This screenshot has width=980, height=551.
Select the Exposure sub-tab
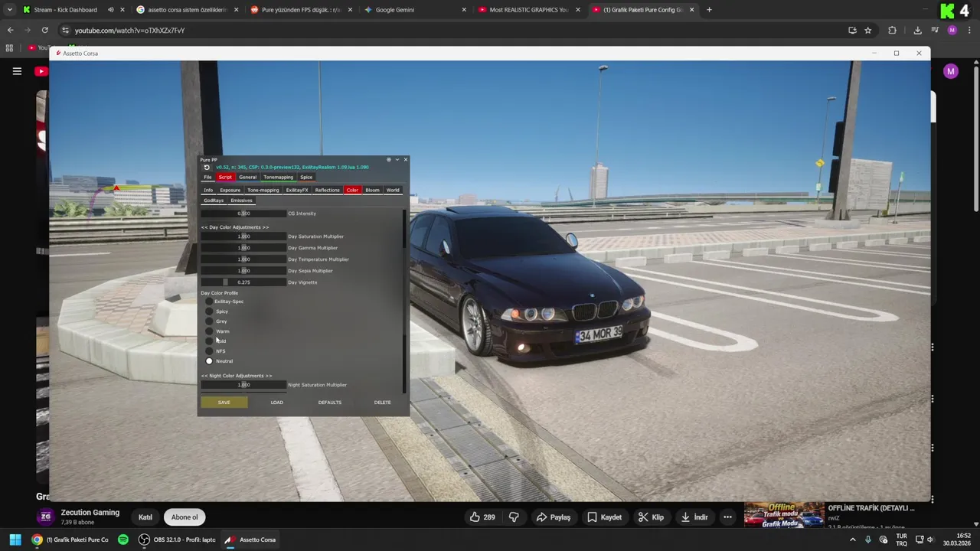[x=230, y=190]
